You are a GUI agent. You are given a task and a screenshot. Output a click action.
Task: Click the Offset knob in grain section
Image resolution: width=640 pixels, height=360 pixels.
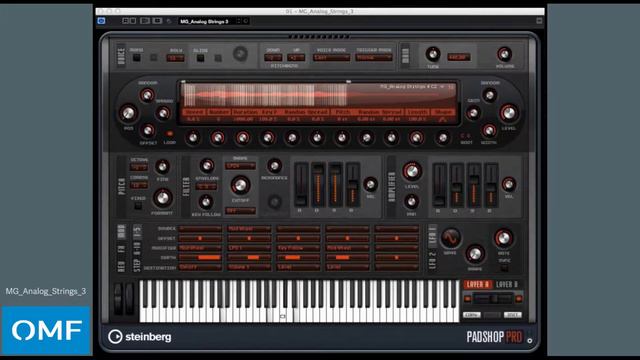(147, 131)
